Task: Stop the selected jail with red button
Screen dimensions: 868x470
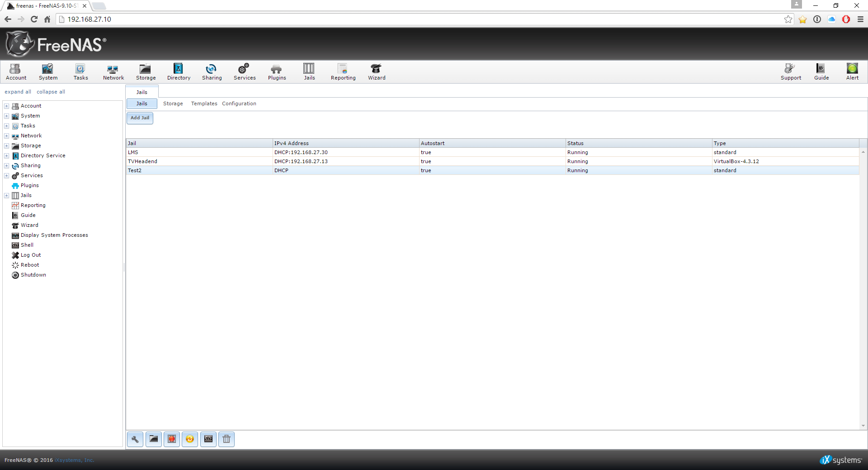Action: [172, 439]
